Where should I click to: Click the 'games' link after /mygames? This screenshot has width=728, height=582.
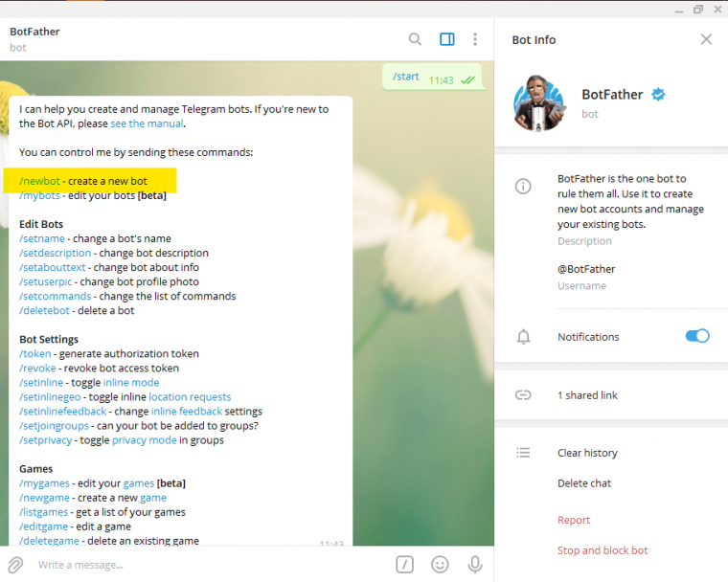click(x=138, y=483)
